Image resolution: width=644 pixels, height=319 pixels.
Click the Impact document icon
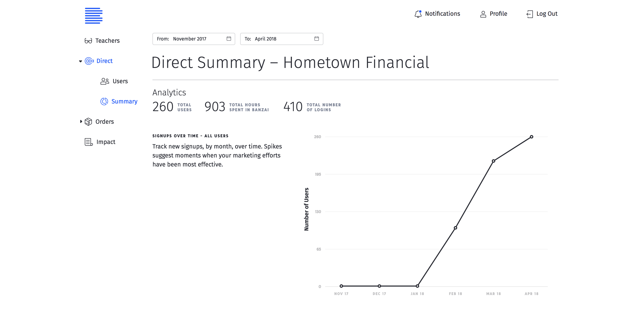click(89, 142)
